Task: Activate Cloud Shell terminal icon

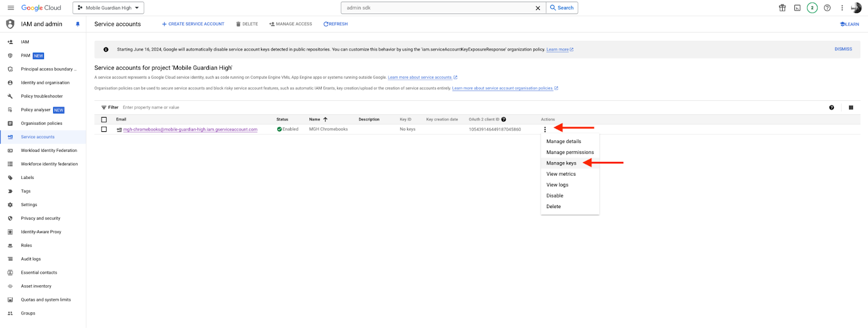Action: pyautogui.click(x=797, y=8)
